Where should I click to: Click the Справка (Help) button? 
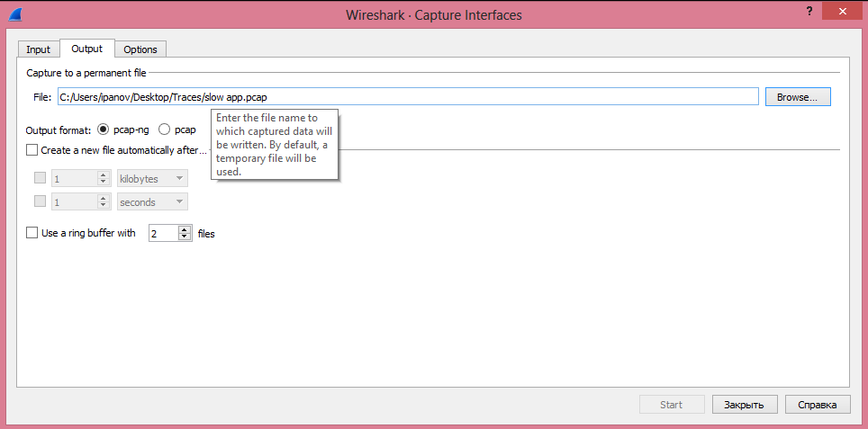(817, 405)
